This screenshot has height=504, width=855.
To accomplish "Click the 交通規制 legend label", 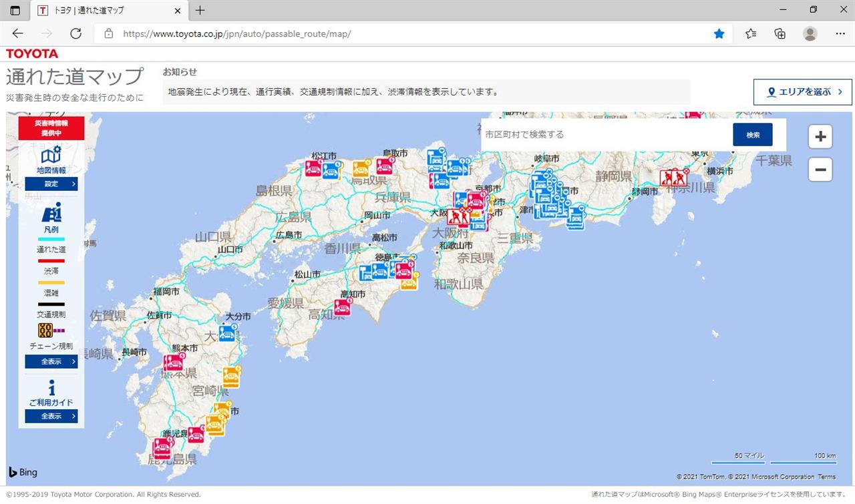I will coord(51,314).
